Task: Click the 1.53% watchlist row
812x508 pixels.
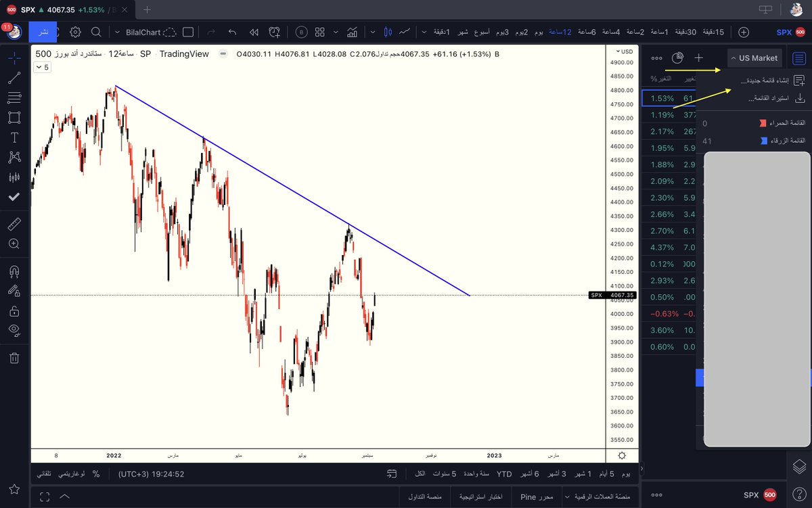Action: [669, 99]
